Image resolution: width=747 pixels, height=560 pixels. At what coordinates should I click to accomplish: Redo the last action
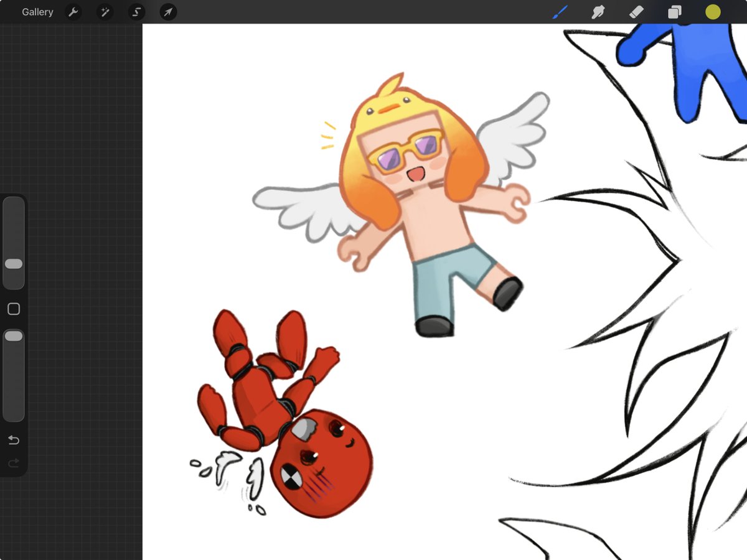pyautogui.click(x=14, y=463)
